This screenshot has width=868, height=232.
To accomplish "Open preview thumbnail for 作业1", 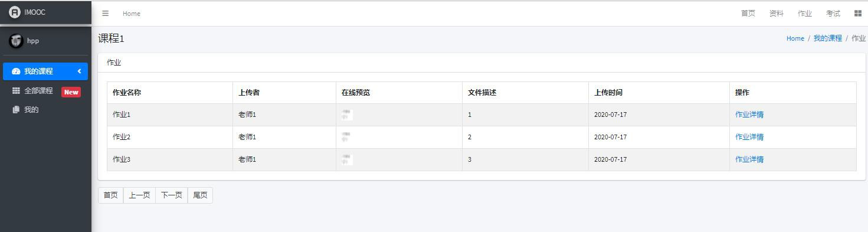I will [346, 115].
